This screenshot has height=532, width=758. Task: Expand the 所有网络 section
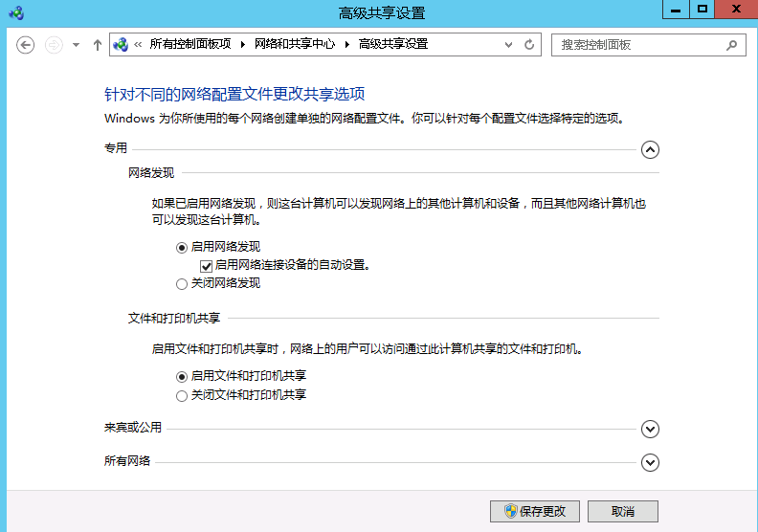pos(650,463)
